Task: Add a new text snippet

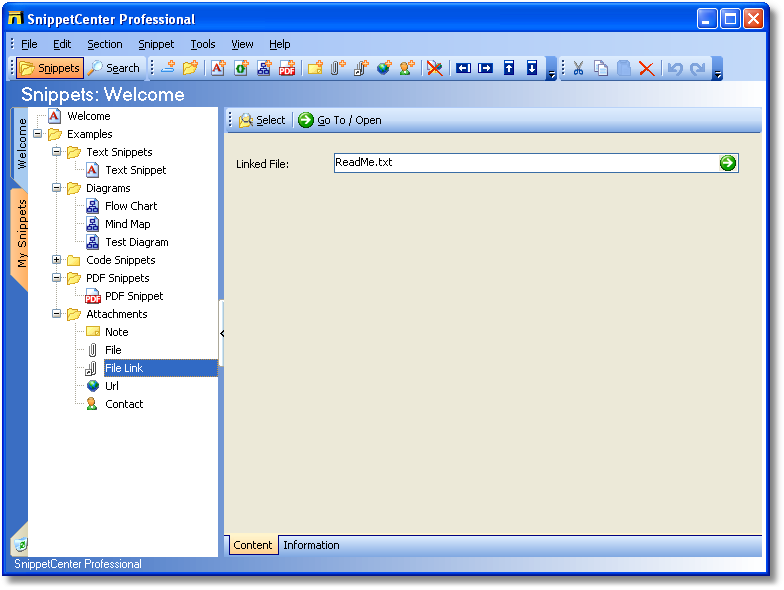Action: [x=218, y=68]
